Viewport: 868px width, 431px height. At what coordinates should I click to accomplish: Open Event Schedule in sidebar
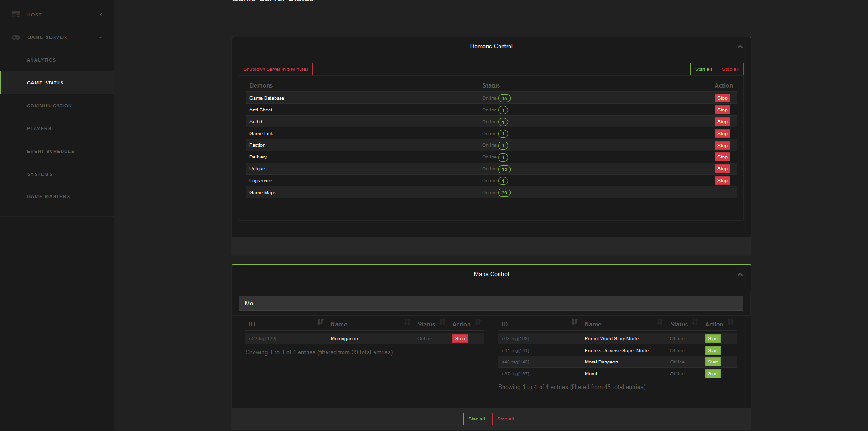tap(51, 152)
